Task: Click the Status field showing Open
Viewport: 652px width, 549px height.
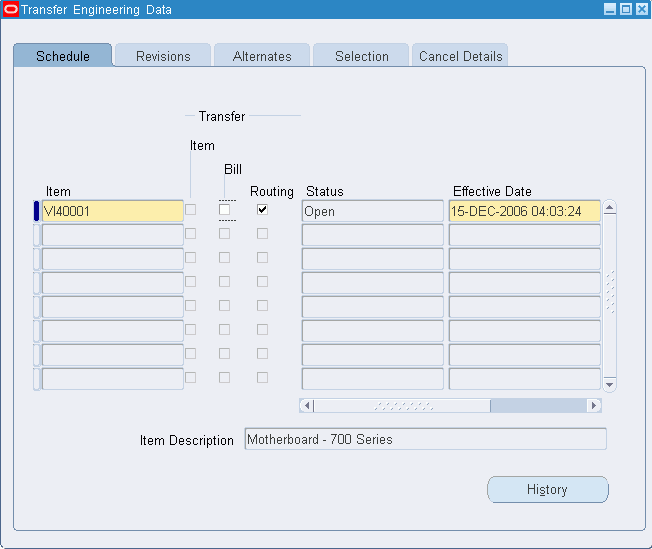Action: point(373,211)
